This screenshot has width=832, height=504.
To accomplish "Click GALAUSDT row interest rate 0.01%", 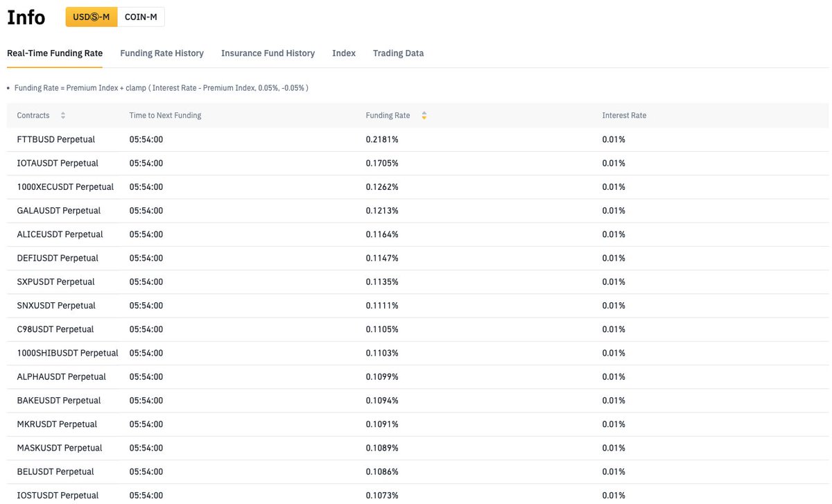I will 614,211.
